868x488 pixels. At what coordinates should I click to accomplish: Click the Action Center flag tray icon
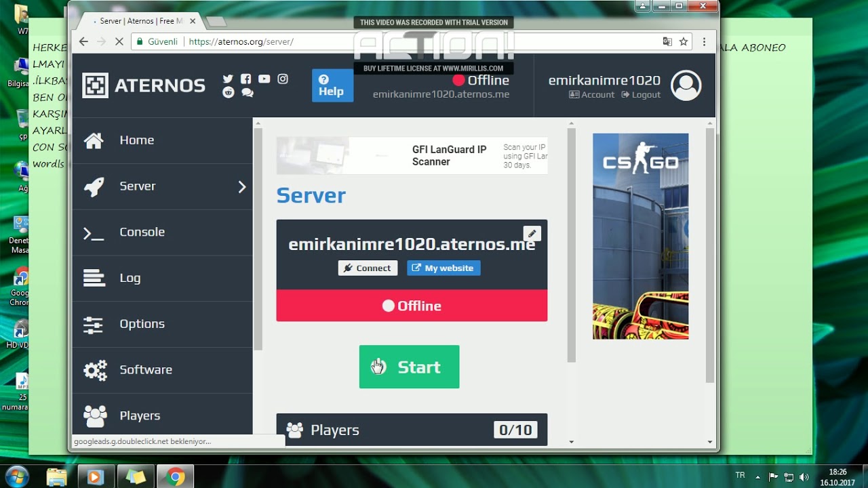pyautogui.click(x=774, y=476)
